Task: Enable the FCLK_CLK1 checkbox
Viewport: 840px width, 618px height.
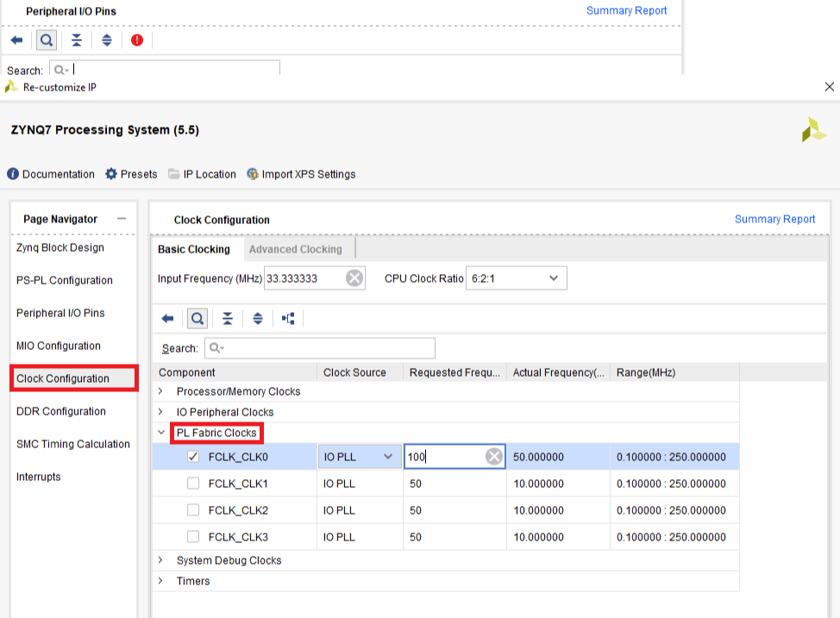Action: [193, 483]
